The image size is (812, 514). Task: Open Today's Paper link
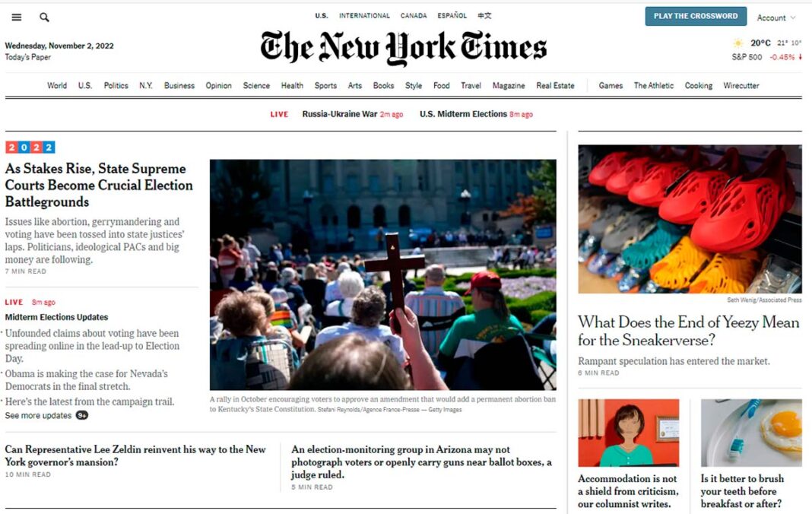28,57
